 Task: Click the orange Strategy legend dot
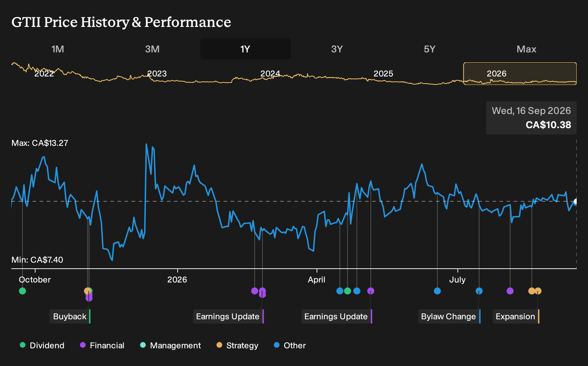pyautogui.click(x=219, y=345)
